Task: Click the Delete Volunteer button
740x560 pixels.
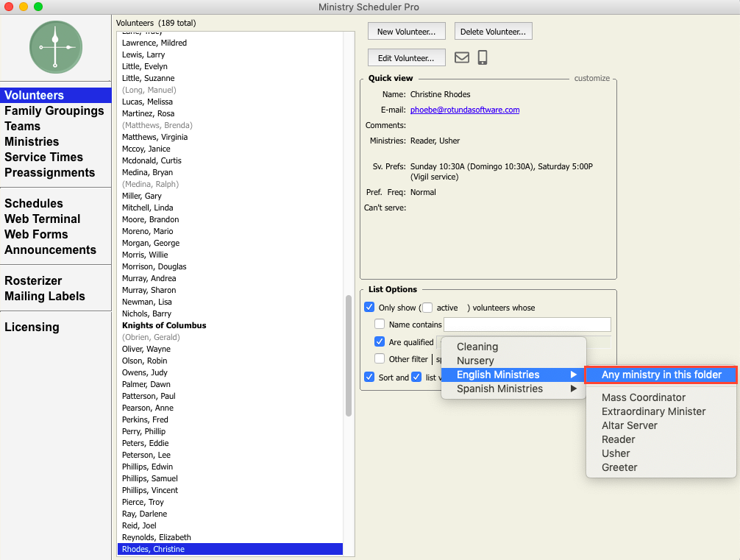Action: [493, 31]
